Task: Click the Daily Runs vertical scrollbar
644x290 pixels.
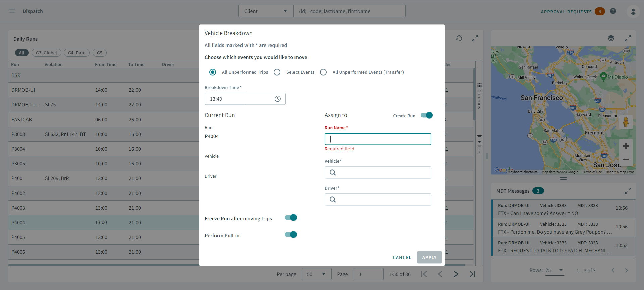Action: pos(474,94)
